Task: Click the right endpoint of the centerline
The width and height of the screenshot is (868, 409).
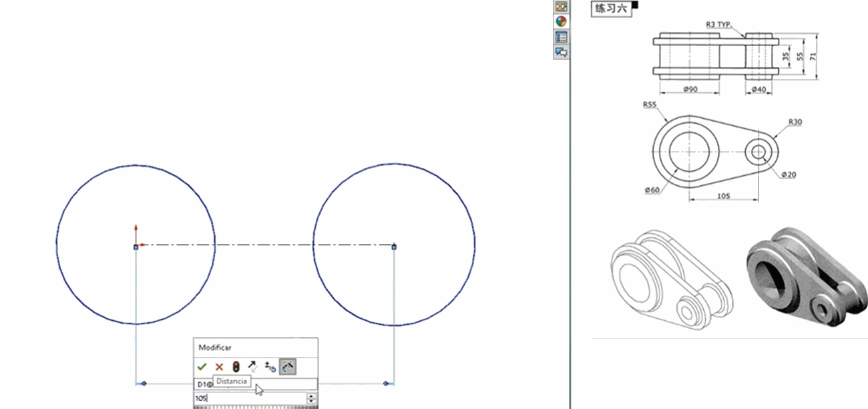Action: tap(394, 247)
